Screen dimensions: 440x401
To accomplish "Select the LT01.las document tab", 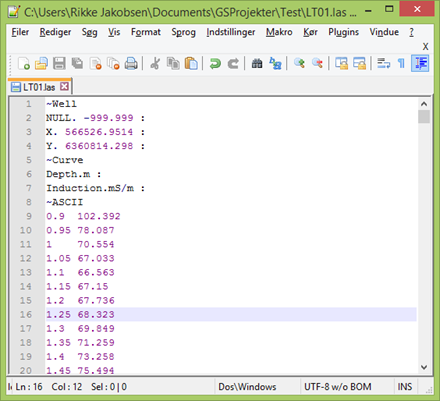I will click(40, 87).
